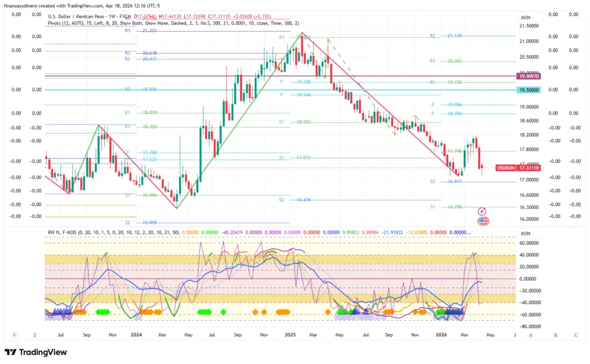Click the A scale letter at bottom right
This screenshot has height=364, width=590.
[530, 335]
